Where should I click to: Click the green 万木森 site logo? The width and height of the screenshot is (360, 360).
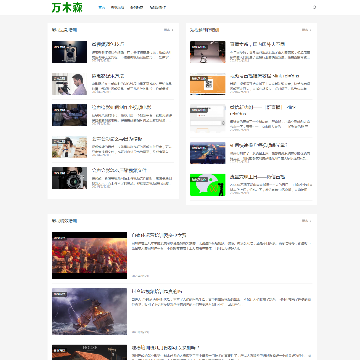click(x=67, y=7)
